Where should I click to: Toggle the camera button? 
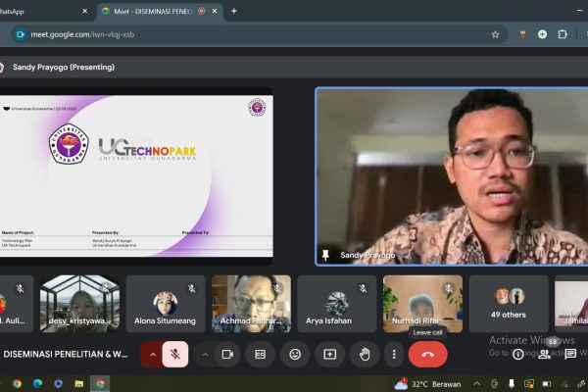[227, 354]
